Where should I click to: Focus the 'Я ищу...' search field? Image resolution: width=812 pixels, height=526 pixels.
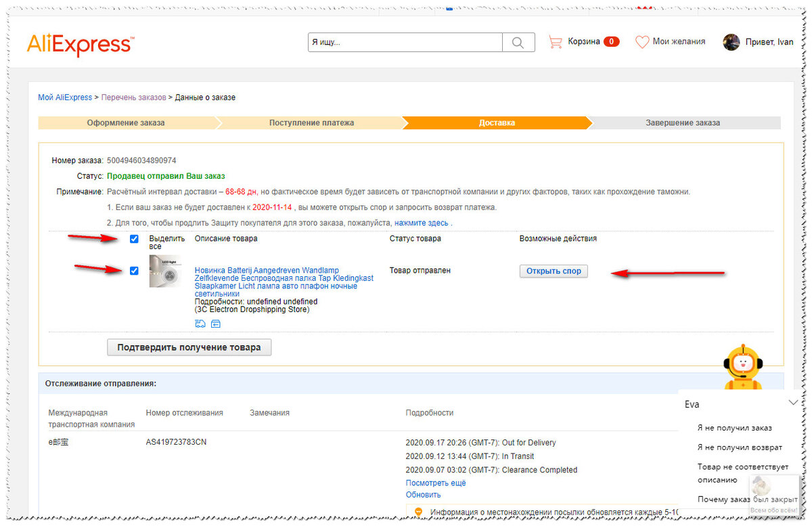tap(405, 43)
